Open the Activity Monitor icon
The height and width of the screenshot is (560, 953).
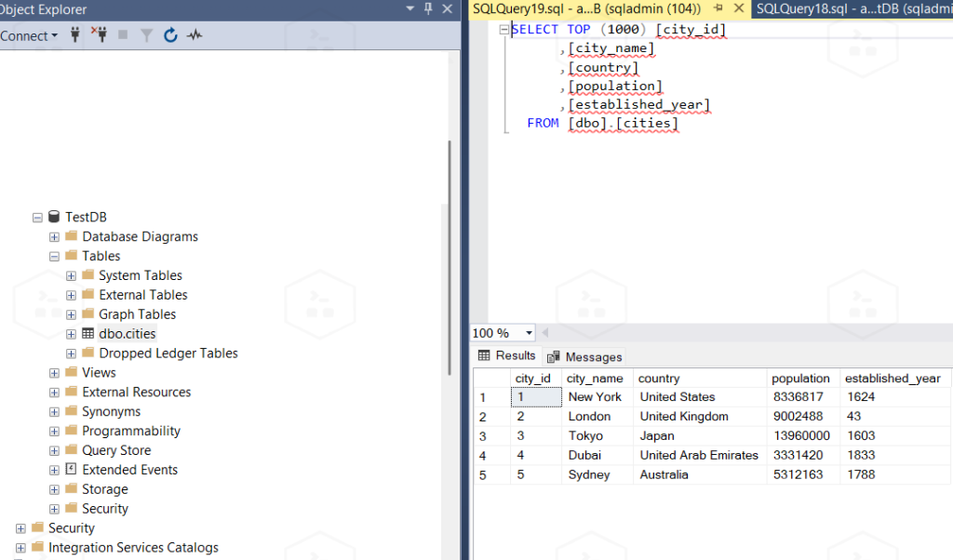tap(195, 35)
